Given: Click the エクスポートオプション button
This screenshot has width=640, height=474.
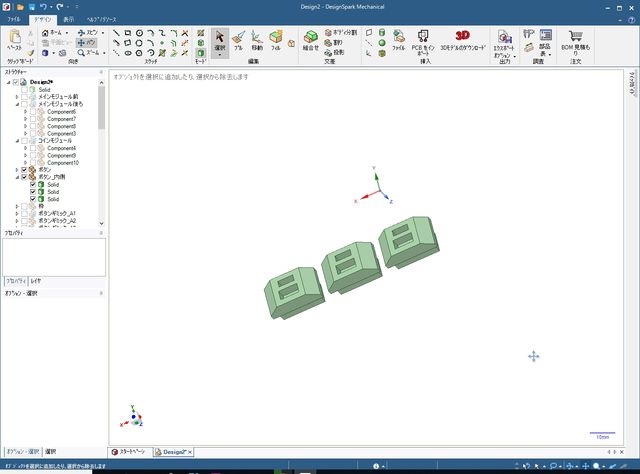Looking at the screenshot, I should pos(504,44).
